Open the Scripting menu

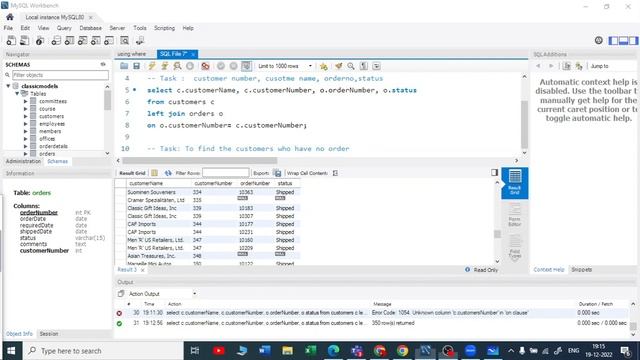pos(164,28)
